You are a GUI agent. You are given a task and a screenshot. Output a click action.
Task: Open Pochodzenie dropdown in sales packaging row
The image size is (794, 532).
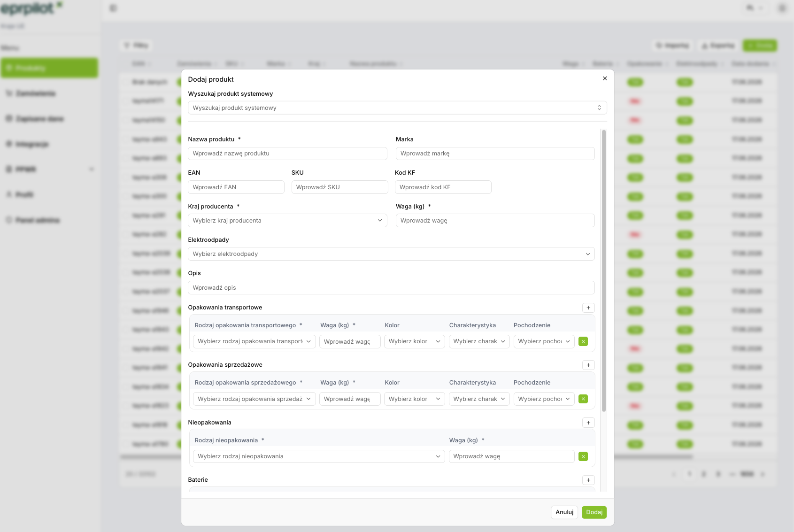pos(544,399)
